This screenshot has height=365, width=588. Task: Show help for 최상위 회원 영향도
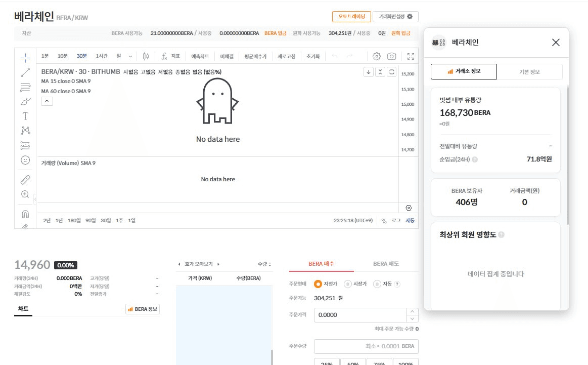click(502, 235)
